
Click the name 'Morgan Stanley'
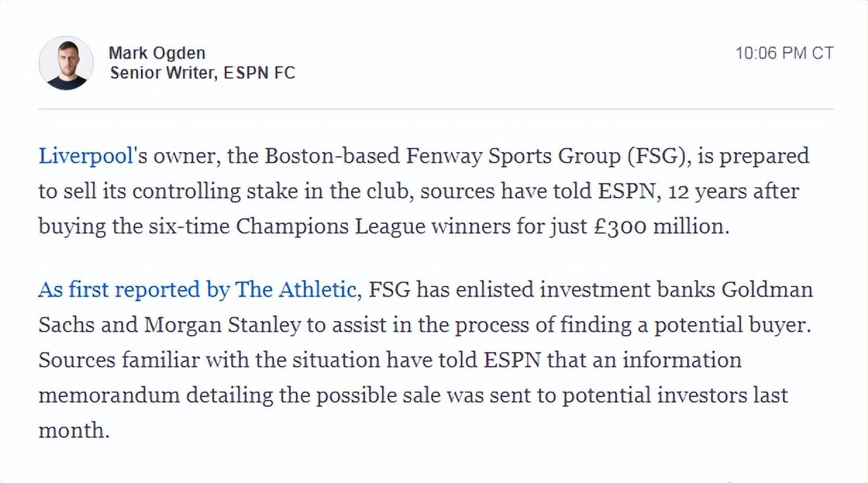pyautogui.click(x=222, y=325)
